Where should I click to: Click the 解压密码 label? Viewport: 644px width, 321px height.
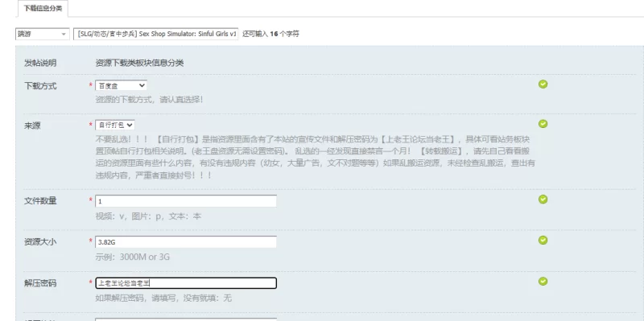[x=40, y=283]
